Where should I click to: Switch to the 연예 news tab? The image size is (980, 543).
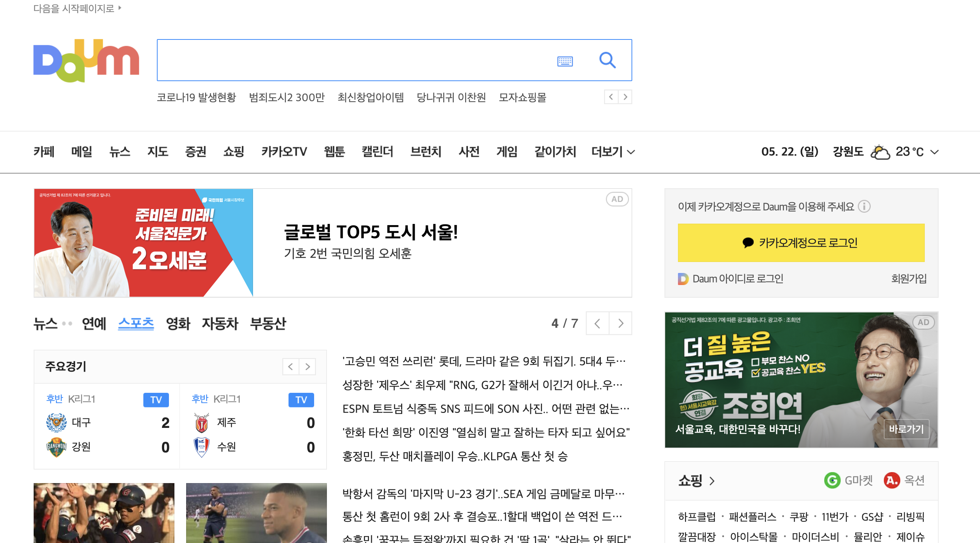coord(94,324)
